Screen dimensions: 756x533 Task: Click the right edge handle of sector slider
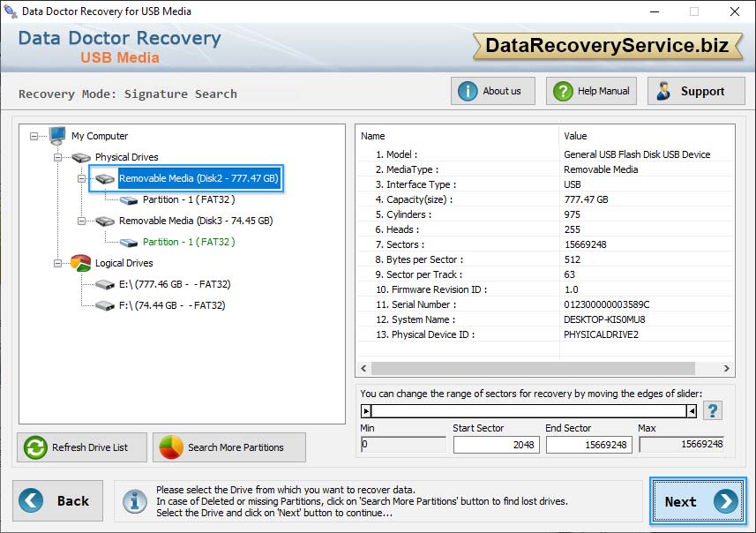[x=692, y=411]
